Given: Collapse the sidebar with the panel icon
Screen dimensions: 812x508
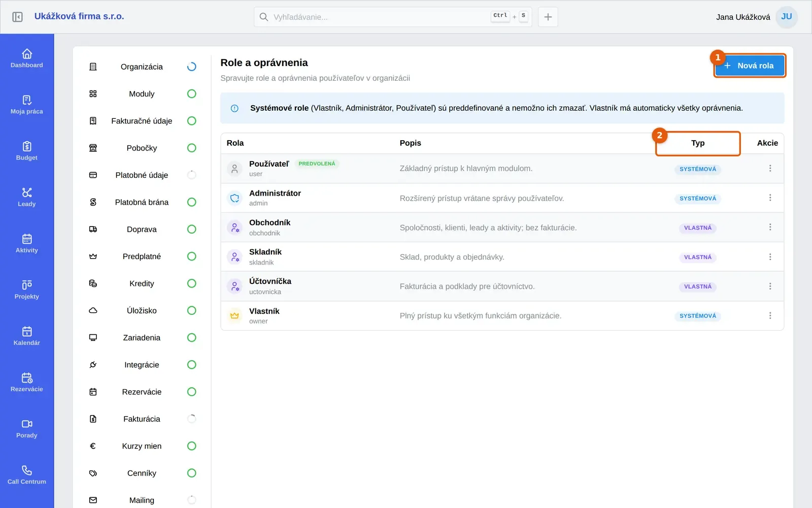Looking at the screenshot, I should pyautogui.click(x=17, y=17).
